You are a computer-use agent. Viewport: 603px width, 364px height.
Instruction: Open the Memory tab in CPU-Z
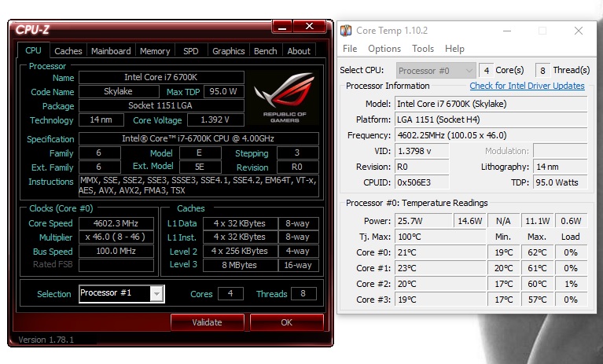point(155,51)
